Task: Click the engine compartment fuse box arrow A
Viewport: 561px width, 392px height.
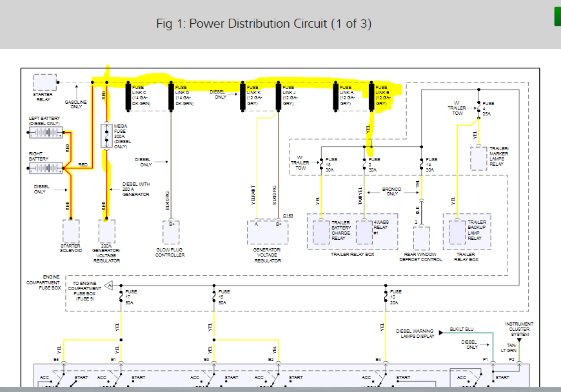Action: tap(109, 284)
